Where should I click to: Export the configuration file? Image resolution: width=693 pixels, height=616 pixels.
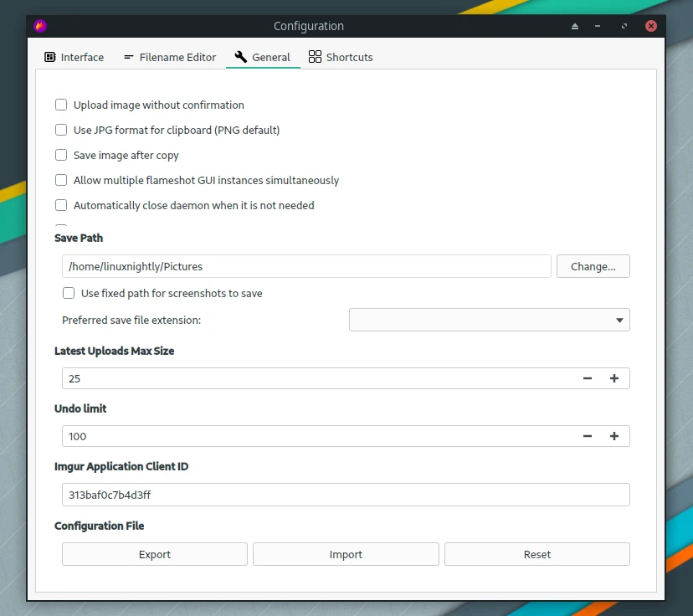pos(155,554)
